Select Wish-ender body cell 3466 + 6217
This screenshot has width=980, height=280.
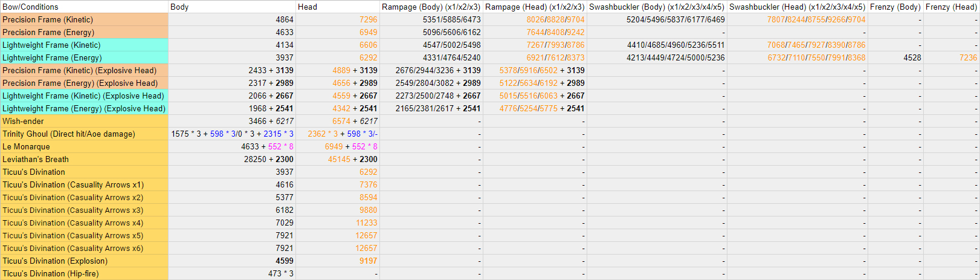[232, 121]
